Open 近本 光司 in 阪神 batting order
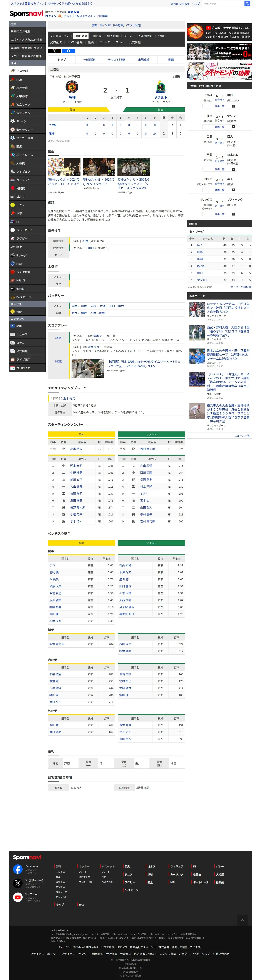This screenshot has width=261, height=980. tap(76, 466)
